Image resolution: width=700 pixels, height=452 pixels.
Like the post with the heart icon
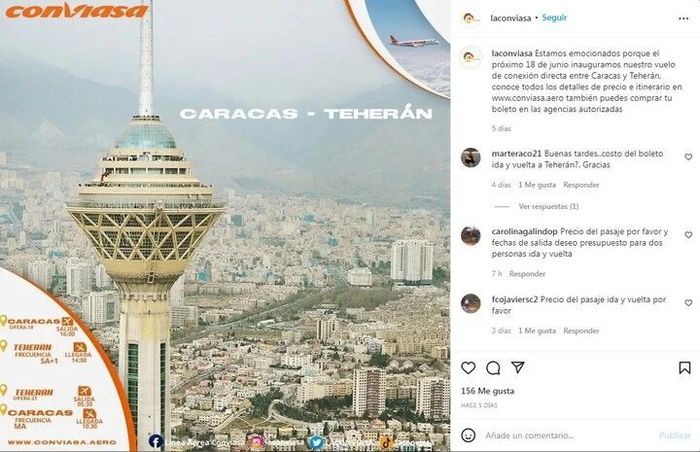(x=468, y=368)
